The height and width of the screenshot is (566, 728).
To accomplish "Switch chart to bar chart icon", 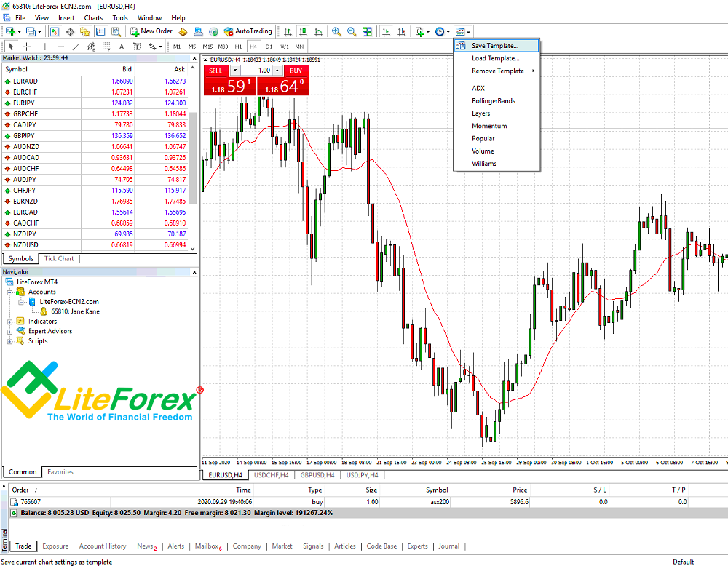I will pyautogui.click(x=288, y=31).
